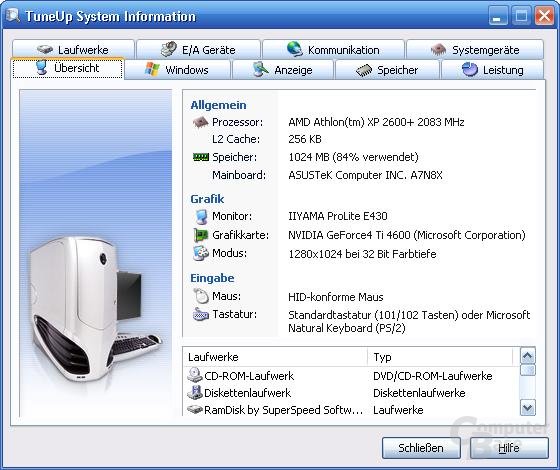Select the CD-ROM-Laufwerk row
Viewport: 560px width, 470px height.
click(351, 376)
